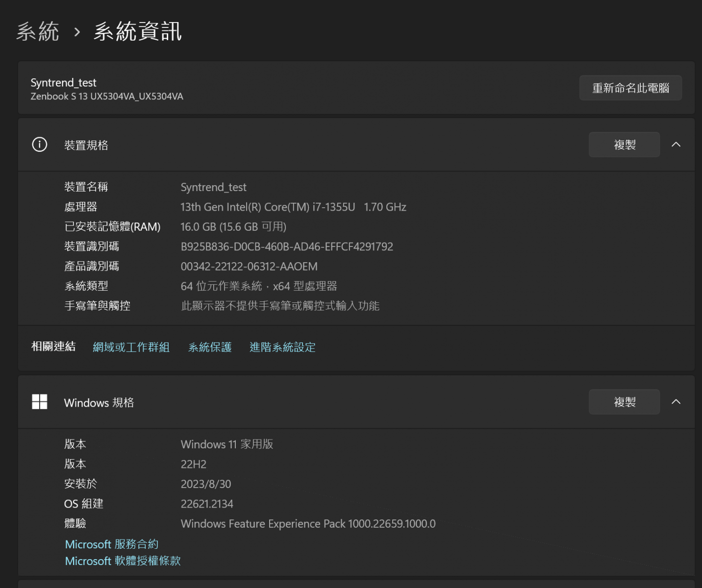
Task: Go back to 系統 breadcrumb
Action: pyautogui.click(x=38, y=32)
